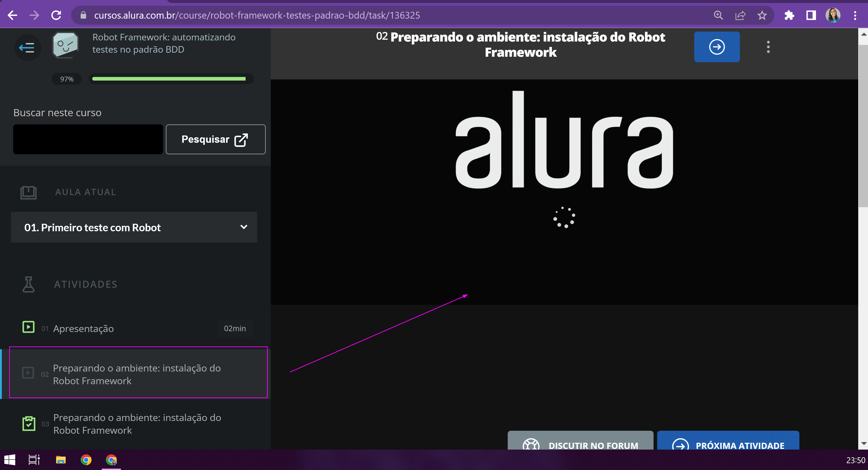Screen dimensions: 868x470
Task: Click the browser forward arrow
Action: pos(34,15)
